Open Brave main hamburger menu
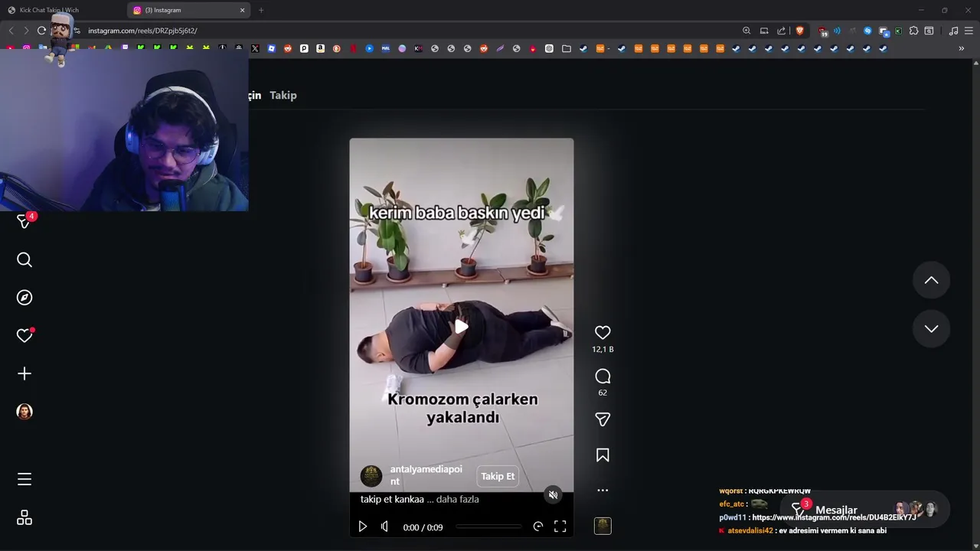 969,31
